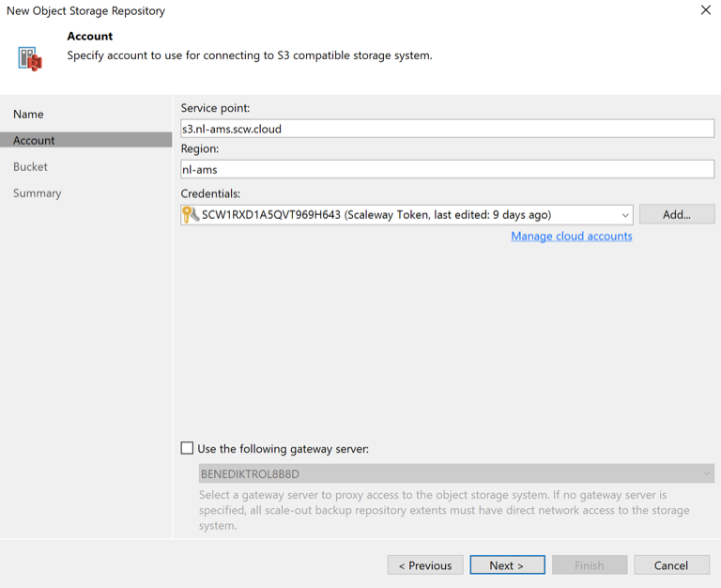
Task: Open the BENEDIKTROL8B8D gateway server dropdown
Action: pyautogui.click(x=456, y=474)
